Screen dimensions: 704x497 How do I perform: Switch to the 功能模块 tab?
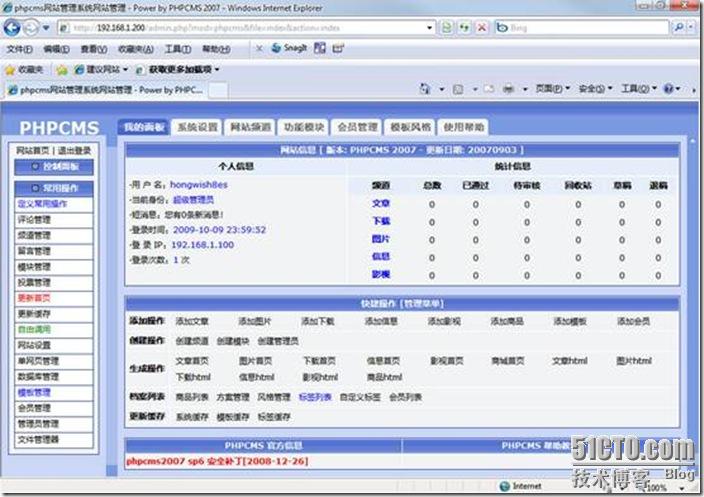coord(304,127)
